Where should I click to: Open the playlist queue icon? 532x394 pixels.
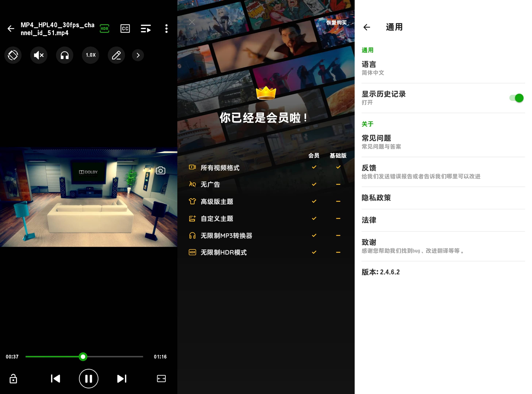click(146, 29)
